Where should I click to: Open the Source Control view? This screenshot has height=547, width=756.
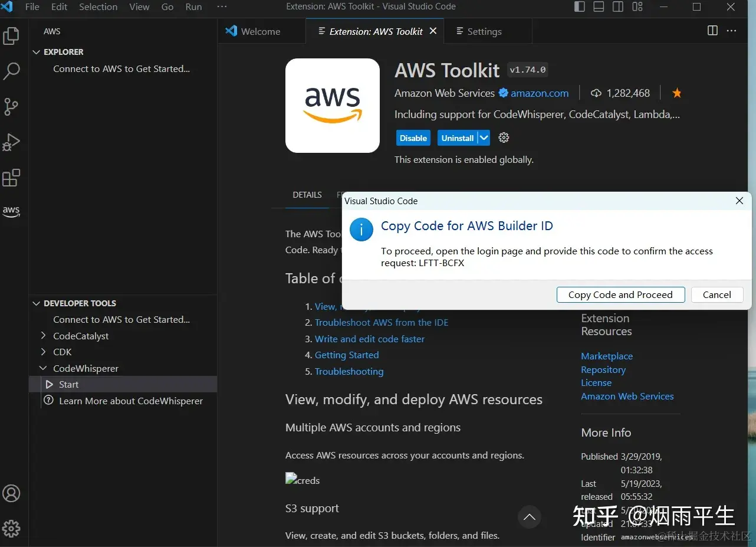(11, 107)
